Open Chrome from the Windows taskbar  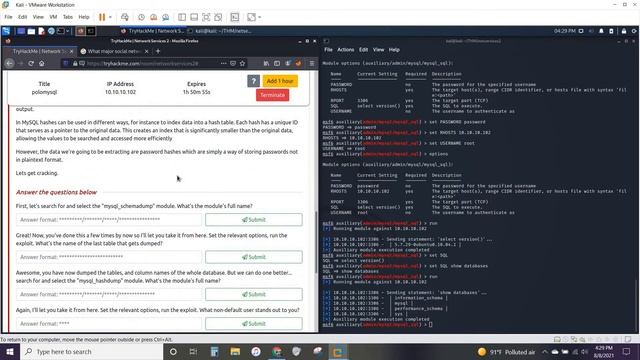277,351
